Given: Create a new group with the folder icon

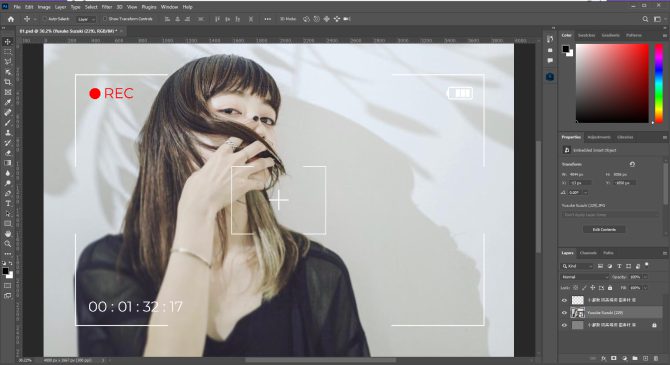Looking at the screenshot, I should pyautogui.click(x=635, y=358).
